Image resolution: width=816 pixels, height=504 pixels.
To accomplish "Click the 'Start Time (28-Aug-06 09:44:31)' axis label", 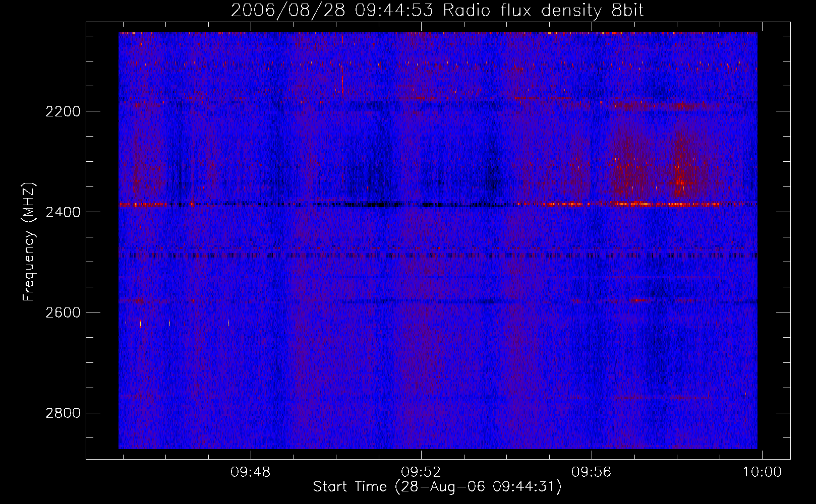I will click(437, 487).
